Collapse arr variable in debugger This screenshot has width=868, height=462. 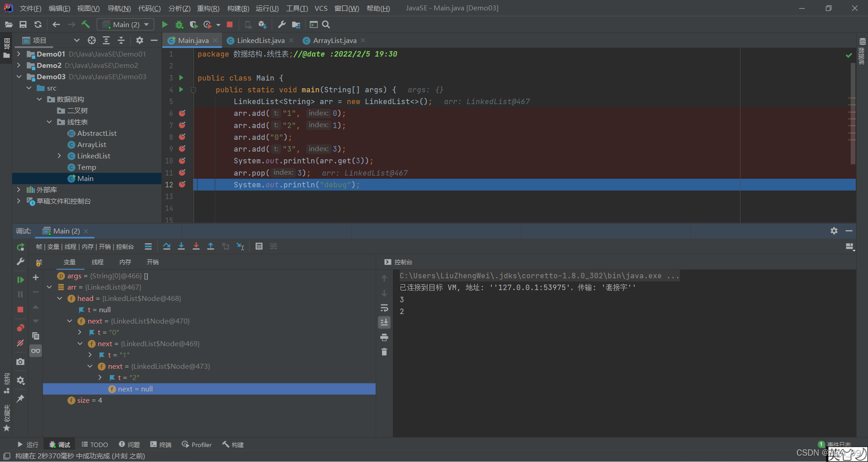point(49,287)
